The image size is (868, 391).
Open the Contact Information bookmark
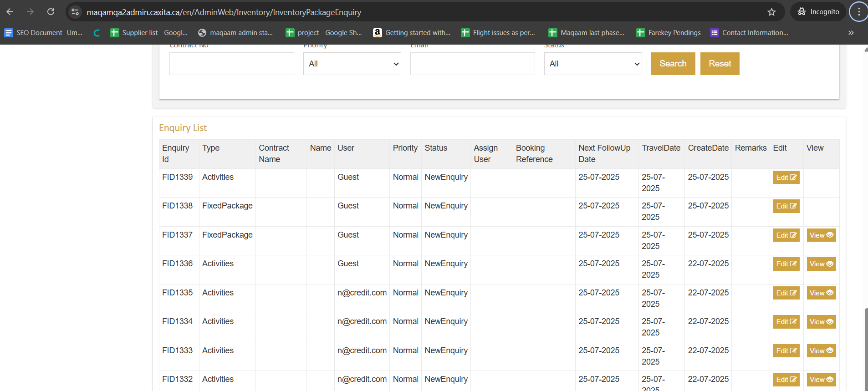click(x=749, y=33)
